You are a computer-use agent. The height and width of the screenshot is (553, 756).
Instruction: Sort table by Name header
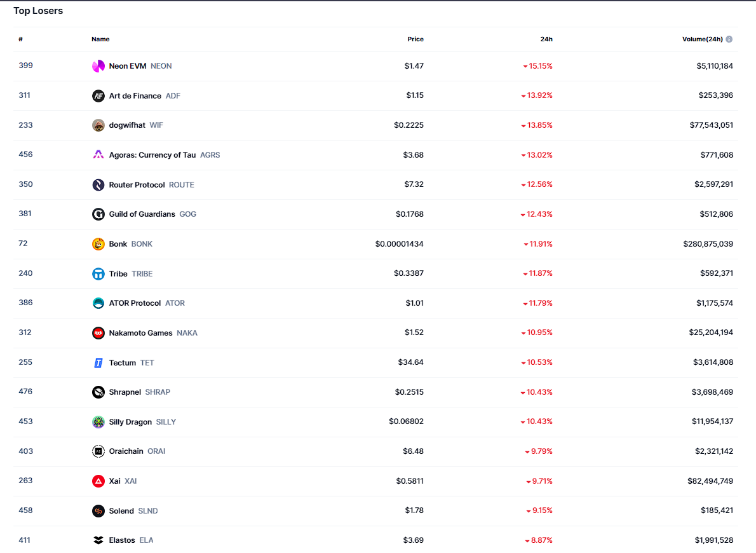click(x=100, y=39)
